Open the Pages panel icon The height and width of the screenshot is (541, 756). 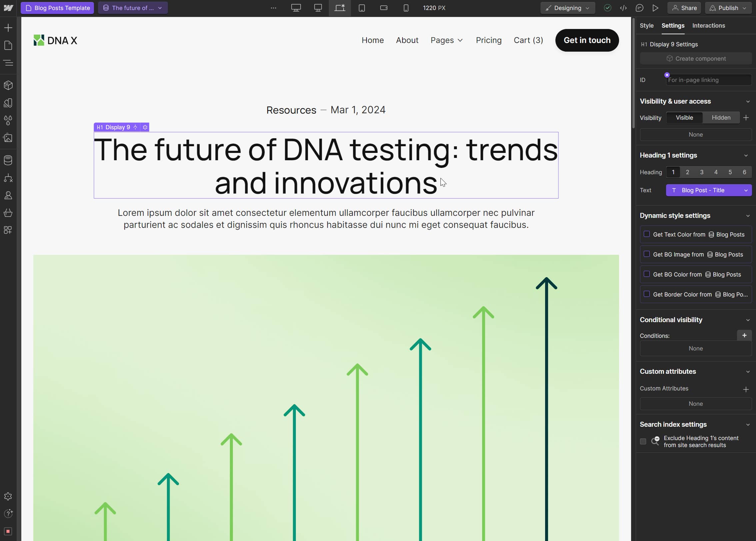(x=8, y=45)
